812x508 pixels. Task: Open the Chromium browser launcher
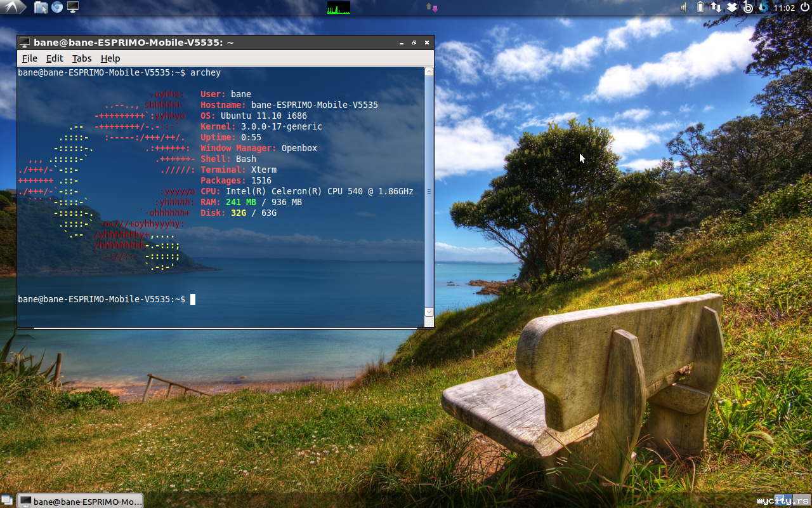tap(57, 7)
